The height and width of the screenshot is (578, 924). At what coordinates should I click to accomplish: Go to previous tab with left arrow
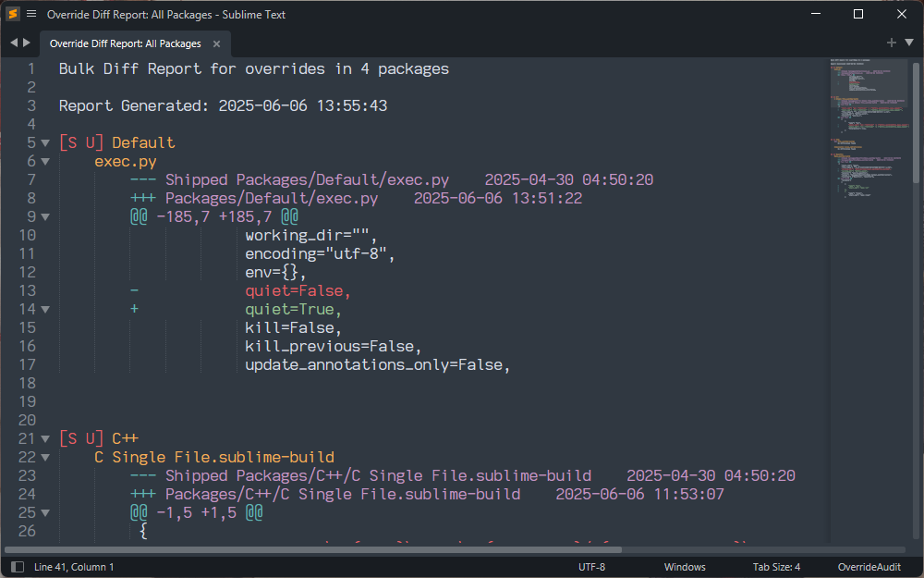click(14, 43)
